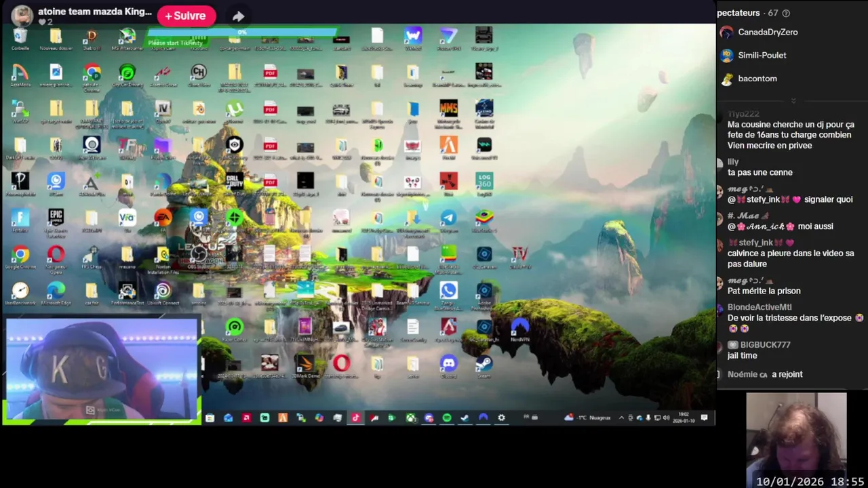Follow the streamer with the Suivre button
Screen dimensions: 868x488
186,16
